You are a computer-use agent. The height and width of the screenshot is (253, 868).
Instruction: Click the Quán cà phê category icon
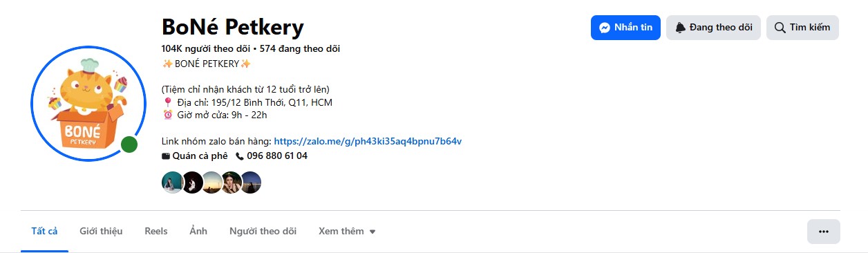166,156
